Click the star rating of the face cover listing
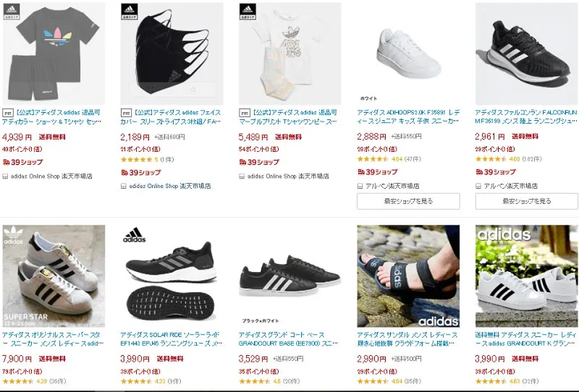Viewport: 579px width, 392px height. tap(136, 159)
